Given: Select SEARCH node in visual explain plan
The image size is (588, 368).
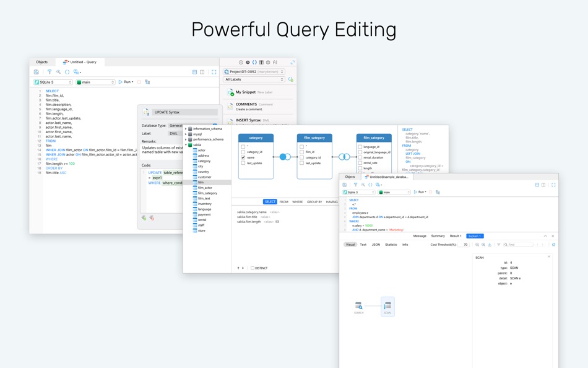Looking at the screenshot, I should click(359, 307).
